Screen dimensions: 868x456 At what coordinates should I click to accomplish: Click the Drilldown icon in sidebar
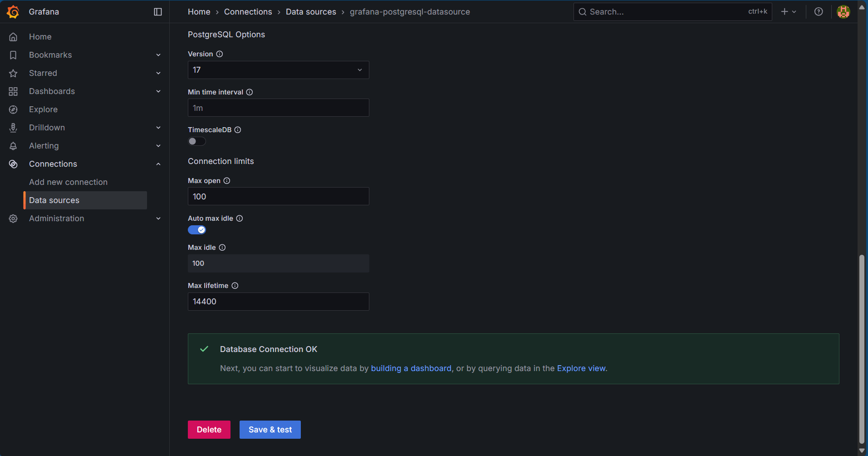(13, 128)
